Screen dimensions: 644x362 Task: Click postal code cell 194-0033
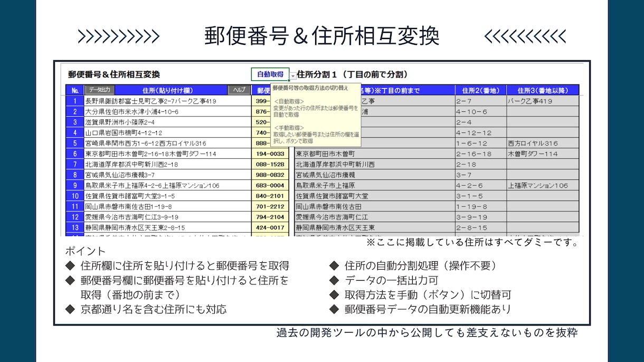point(270,154)
